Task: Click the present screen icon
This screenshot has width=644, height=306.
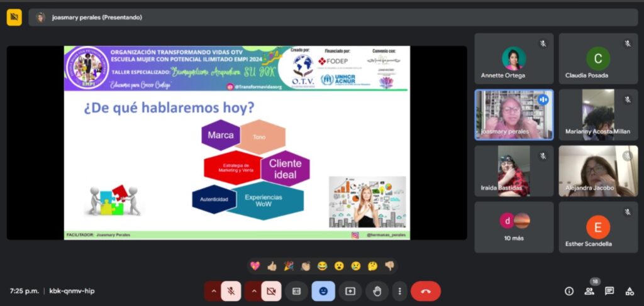Action: [350, 291]
